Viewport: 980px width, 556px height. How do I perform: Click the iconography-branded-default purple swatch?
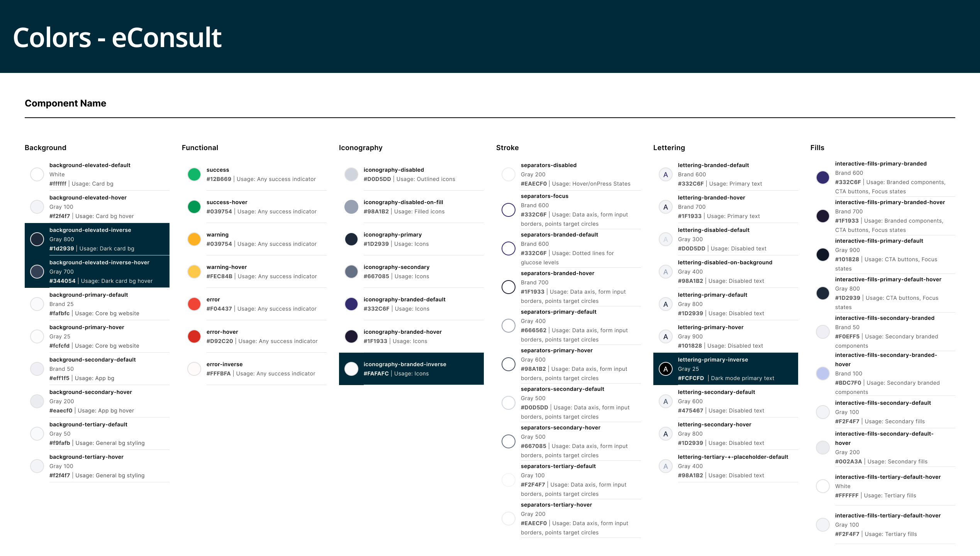pos(351,304)
